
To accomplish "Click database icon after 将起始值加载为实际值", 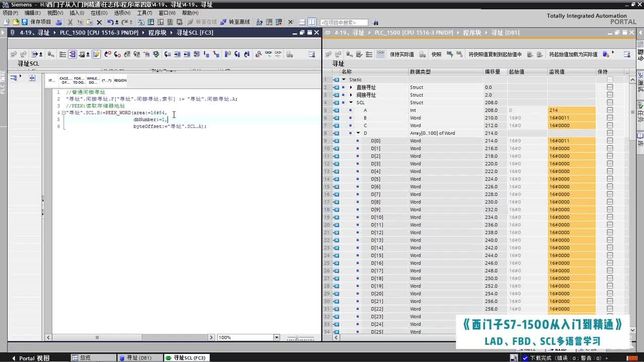I will tap(606, 54).
